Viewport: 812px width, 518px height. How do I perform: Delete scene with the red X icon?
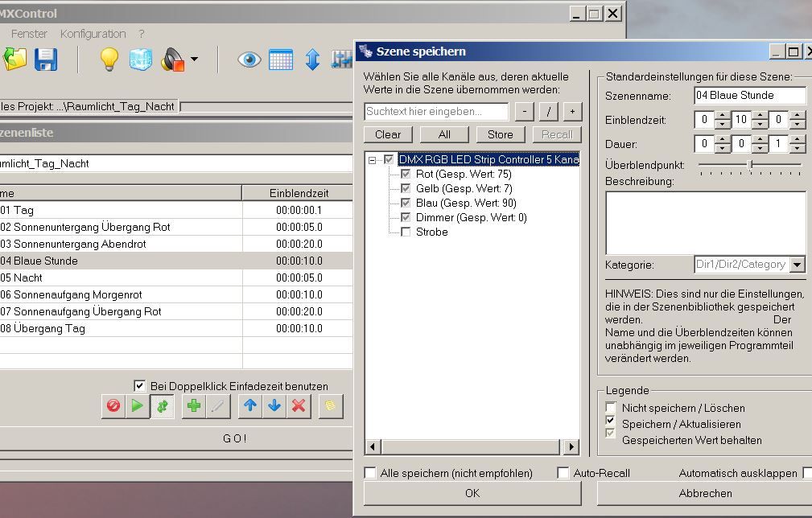point(299,406)
